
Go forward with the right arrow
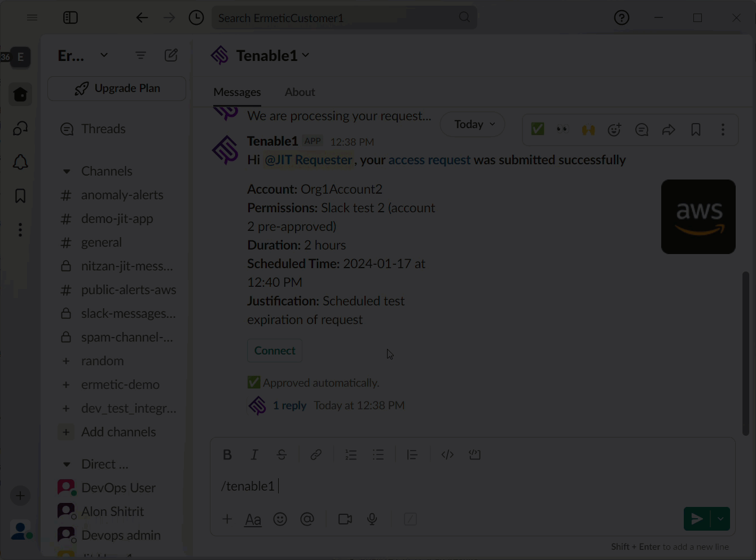pos(169,18)
